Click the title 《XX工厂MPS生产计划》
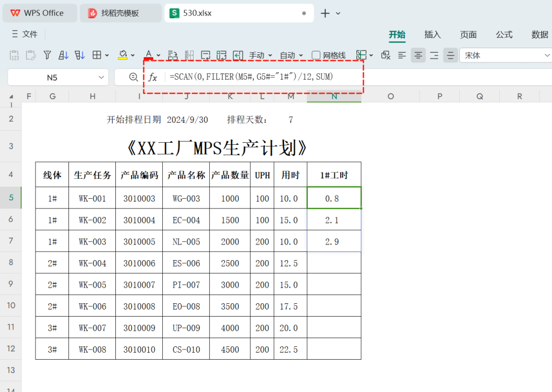 [216, 148]
